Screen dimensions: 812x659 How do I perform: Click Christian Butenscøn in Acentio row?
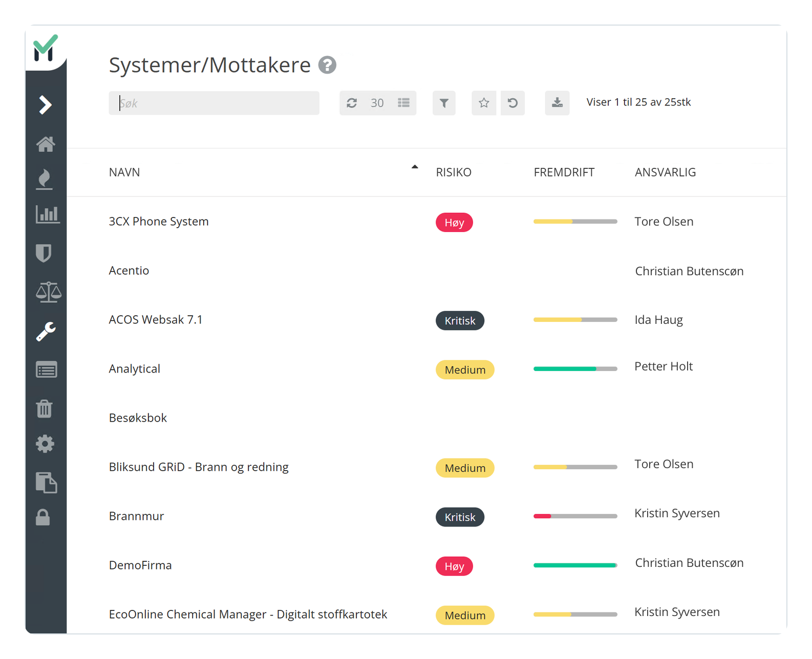[689, 271]
